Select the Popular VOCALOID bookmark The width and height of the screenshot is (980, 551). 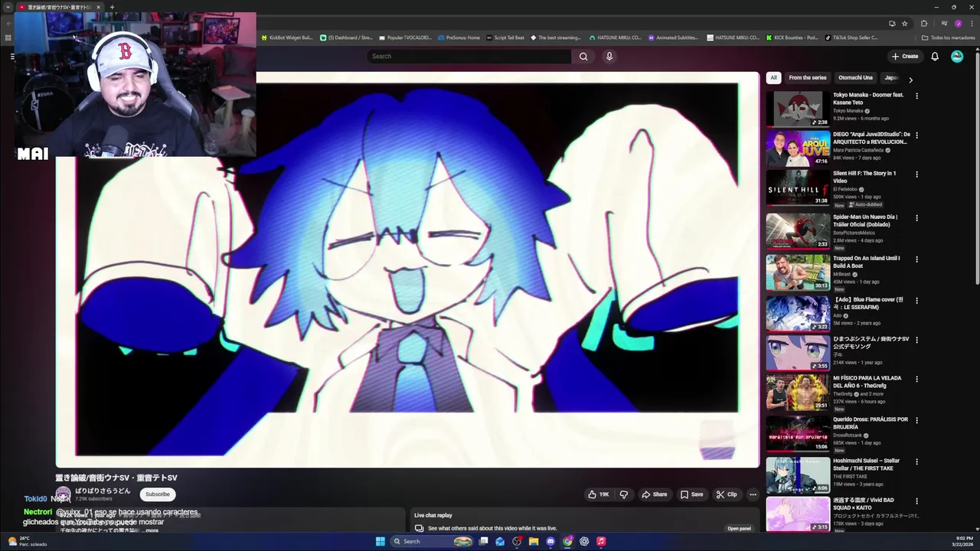click(406, 37)
